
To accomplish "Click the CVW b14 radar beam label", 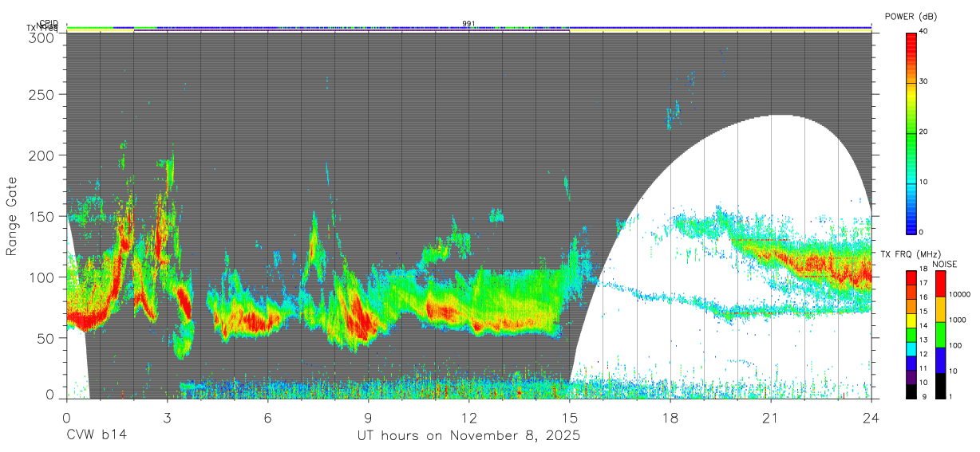I will click(97, 436).
